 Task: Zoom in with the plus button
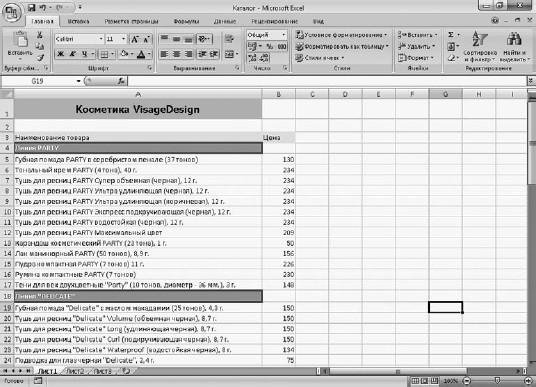(529, 380)
